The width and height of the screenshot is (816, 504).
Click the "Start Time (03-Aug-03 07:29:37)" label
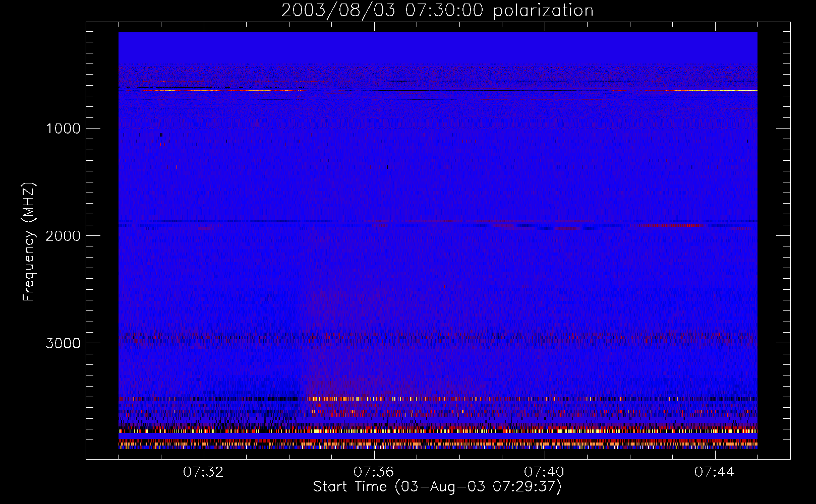437,486
